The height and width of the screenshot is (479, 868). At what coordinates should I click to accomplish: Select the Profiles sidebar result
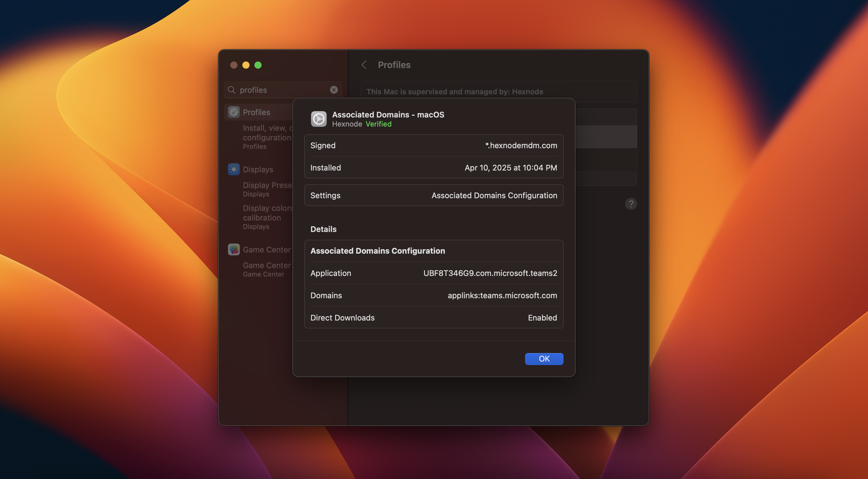pos(259,112)
